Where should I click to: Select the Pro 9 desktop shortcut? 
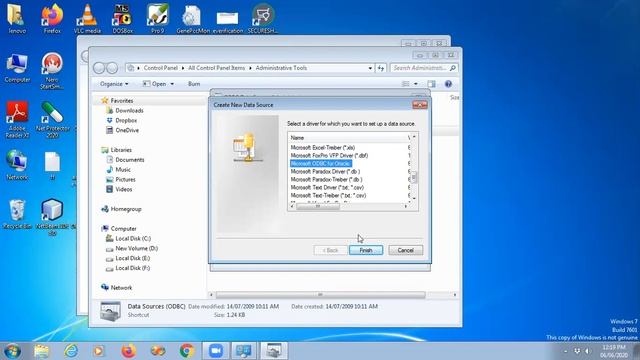[158, 18]
